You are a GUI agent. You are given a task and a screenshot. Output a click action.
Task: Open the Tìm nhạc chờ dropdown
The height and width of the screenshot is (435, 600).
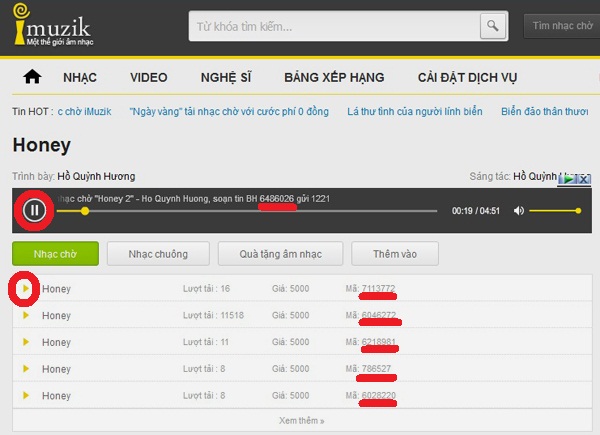(x=561, y=25)
